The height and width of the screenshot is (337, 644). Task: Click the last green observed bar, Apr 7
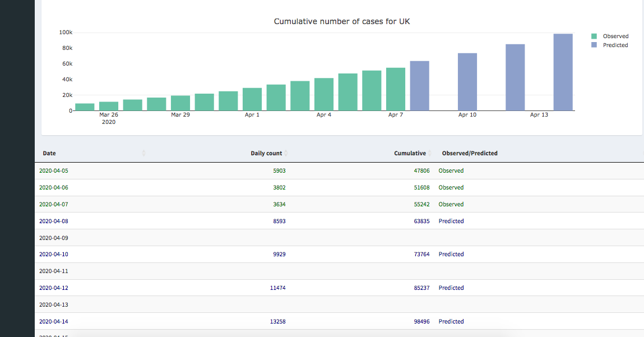tap(396, 89)
